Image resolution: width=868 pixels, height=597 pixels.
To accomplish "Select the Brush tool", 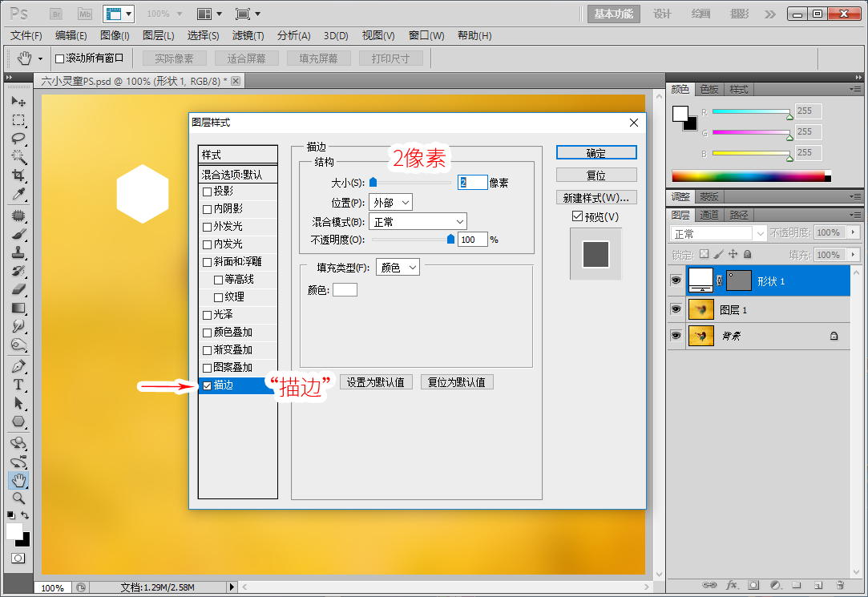I will pyautogui.click(x=18, y=234).
